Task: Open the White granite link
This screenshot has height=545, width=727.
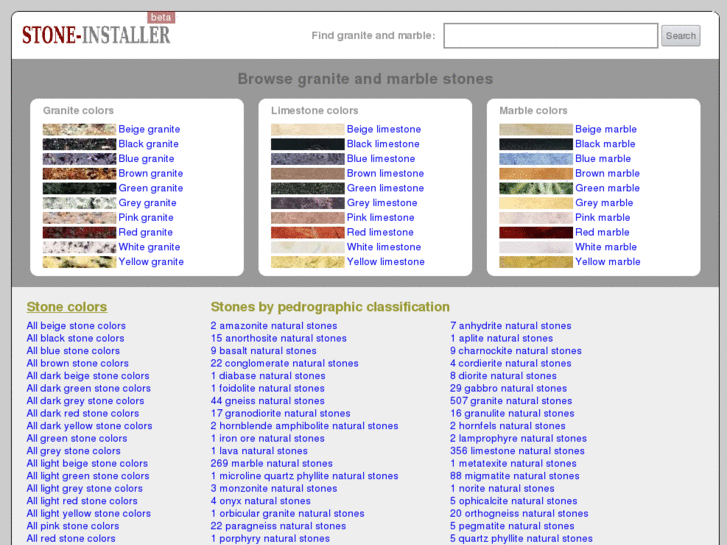Action: tap(149, 247)
